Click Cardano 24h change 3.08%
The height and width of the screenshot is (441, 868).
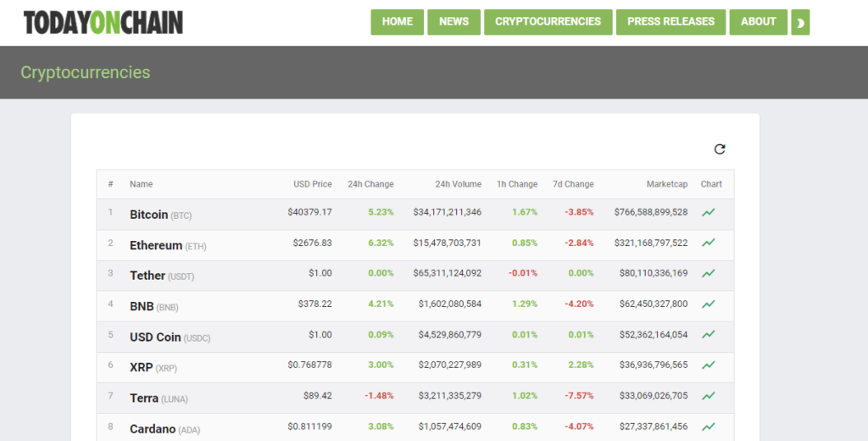[x=381, y=427]
